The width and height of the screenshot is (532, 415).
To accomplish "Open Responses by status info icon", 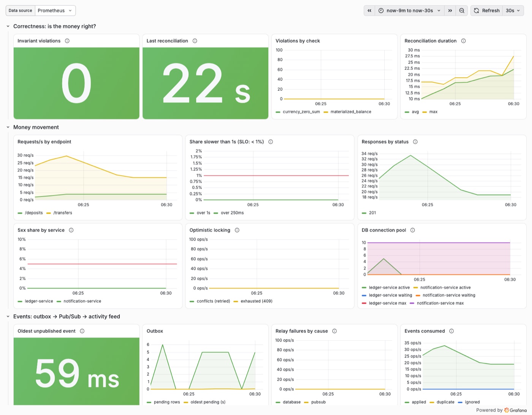I will click(x=415, y=142).
